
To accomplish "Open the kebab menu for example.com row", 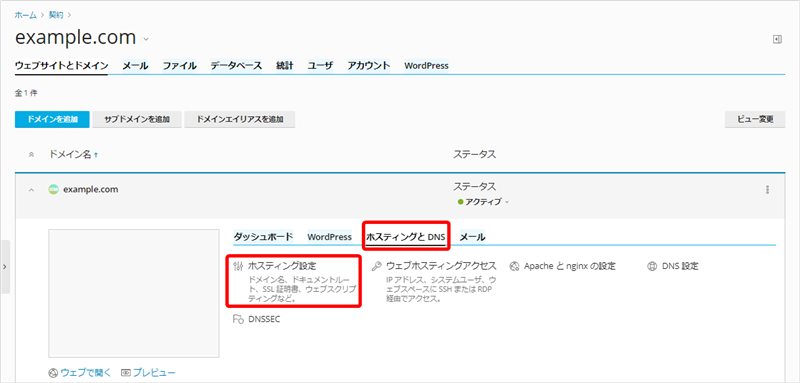I will click(x=767, y=190).
